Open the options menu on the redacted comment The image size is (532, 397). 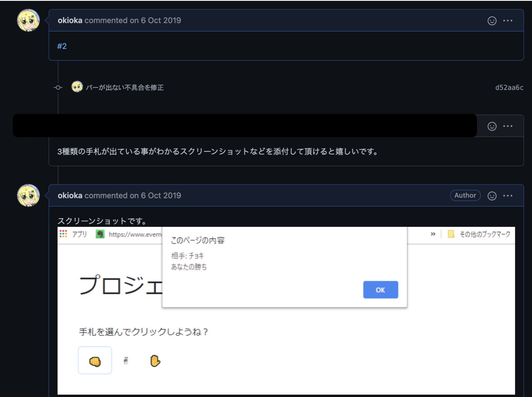tap(508, 126)
